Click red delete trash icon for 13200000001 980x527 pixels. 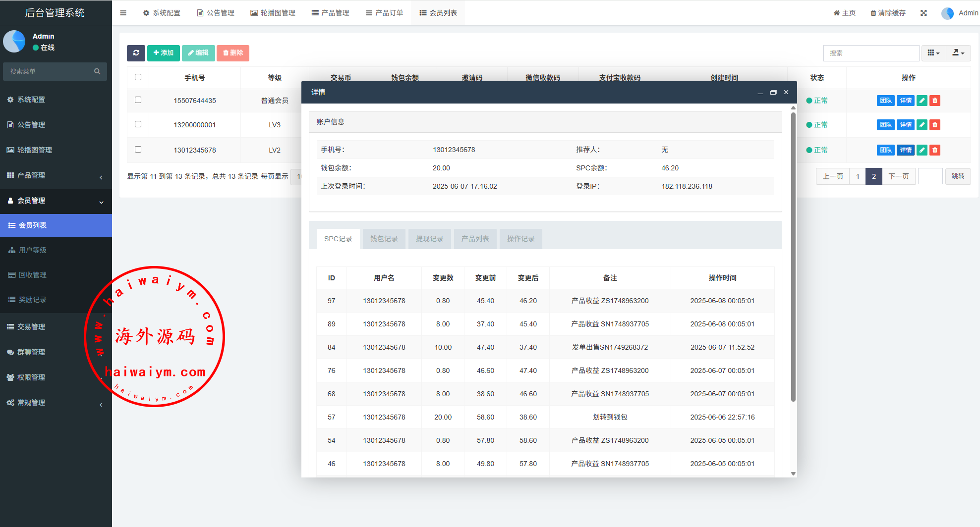point(935,125)
